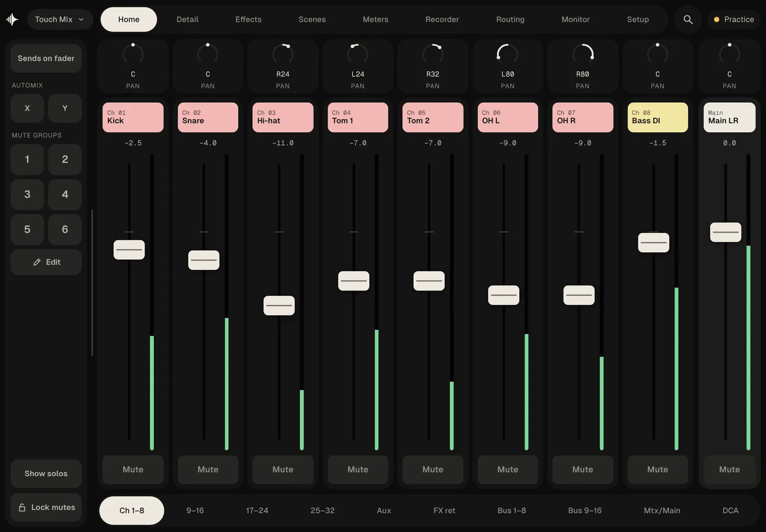Enable Automix X
This screenshot has height=532, width=766.
27,108
